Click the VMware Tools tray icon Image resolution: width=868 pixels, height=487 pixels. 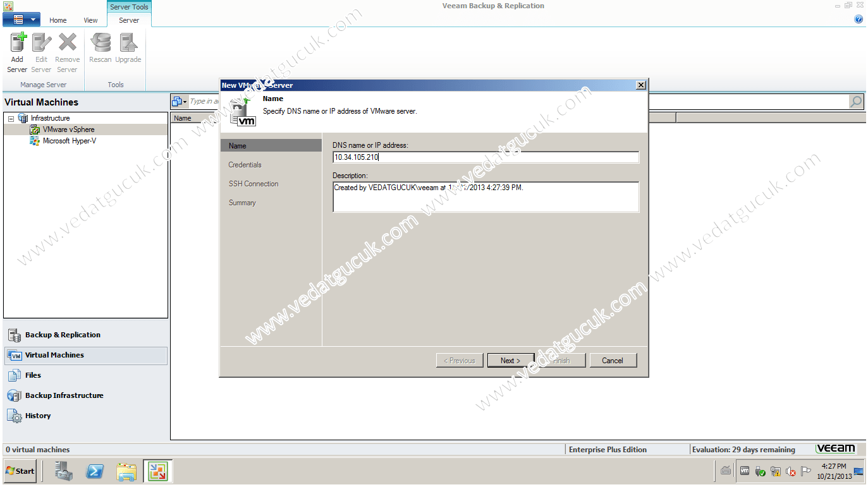pos(745,471)
